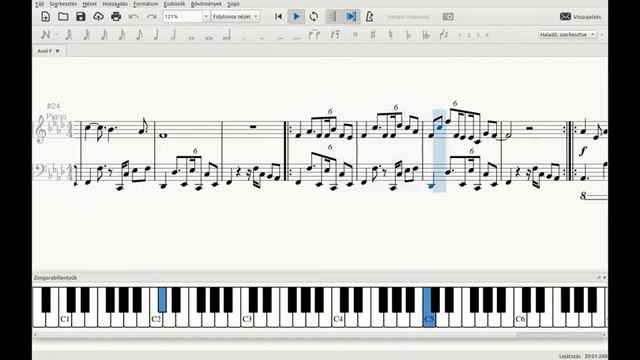640x360 pixels.
Task: Apply the sharp accidental
Action: tap(373, 35)
